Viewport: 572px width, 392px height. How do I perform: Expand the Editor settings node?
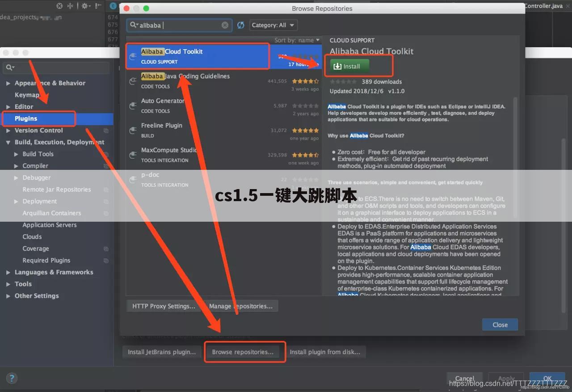[8, 107]
